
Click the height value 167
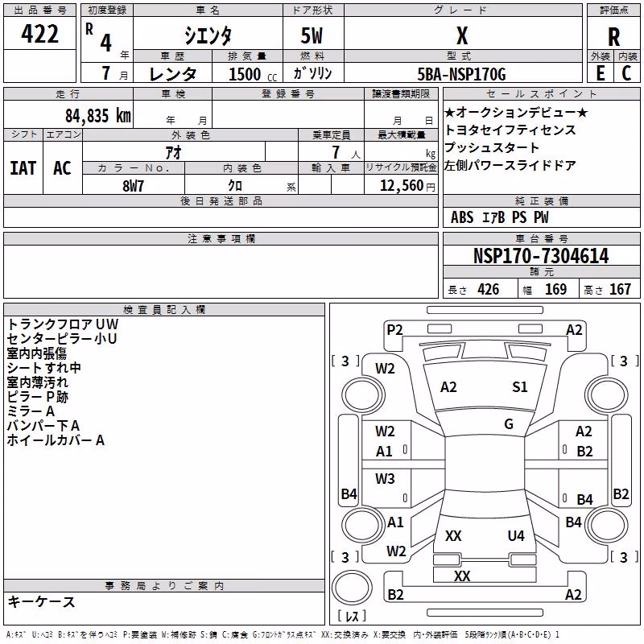[x=620, y=290]
